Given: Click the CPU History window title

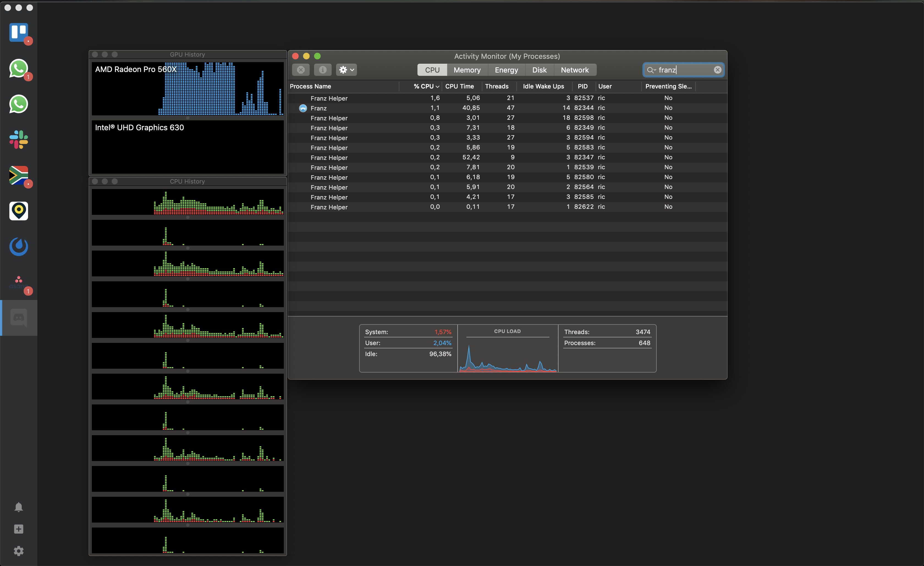Looking at the screenshot, I should point(188,182).
